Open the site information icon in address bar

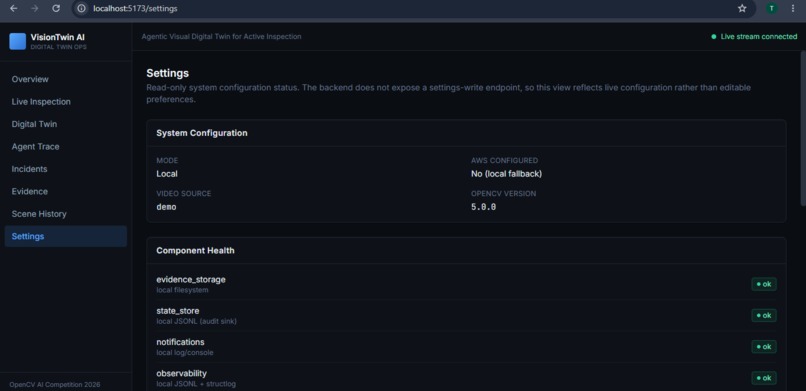coord(81,8)
